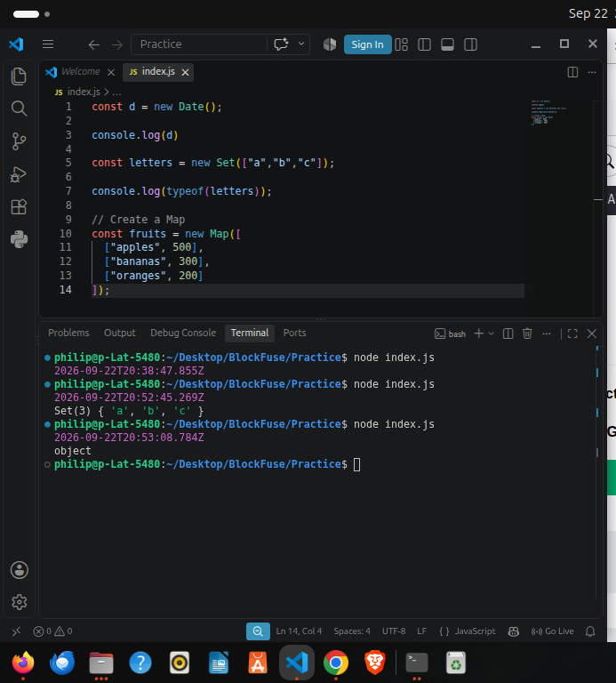Go back with the left arrow

tap(94, 44)
